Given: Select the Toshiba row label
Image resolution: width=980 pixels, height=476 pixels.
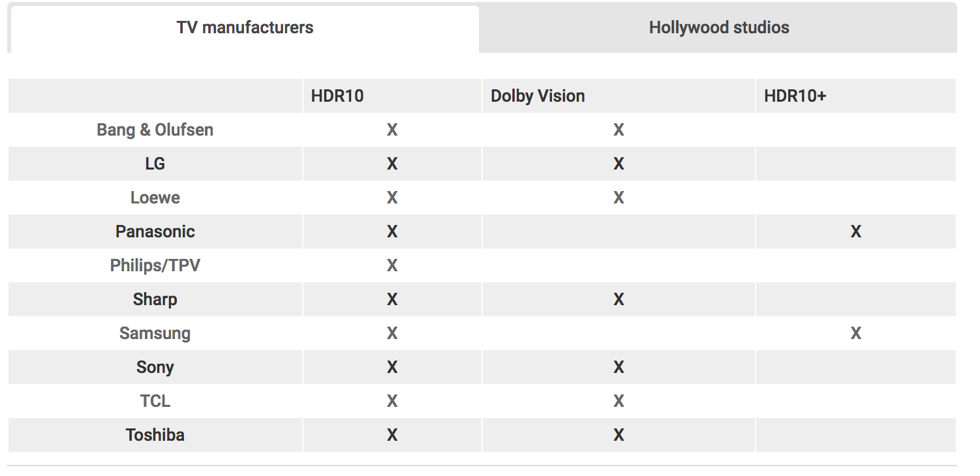Looking at the screenshot, I should [155, 435].
